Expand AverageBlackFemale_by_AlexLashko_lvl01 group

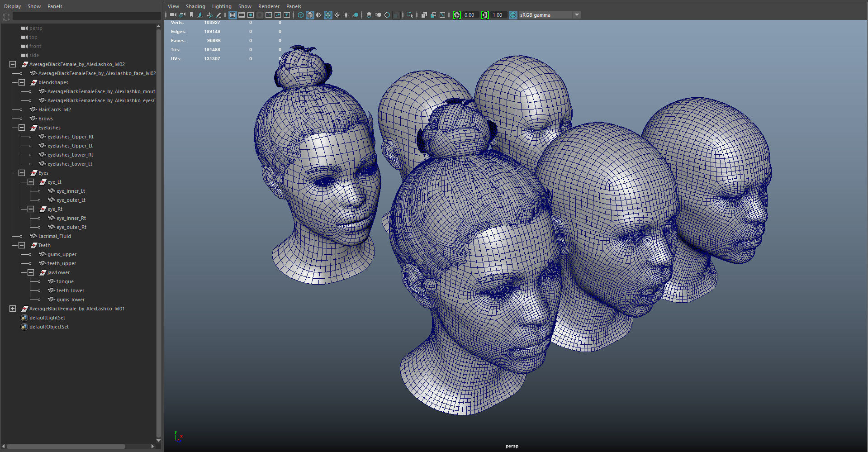(13, 309)
